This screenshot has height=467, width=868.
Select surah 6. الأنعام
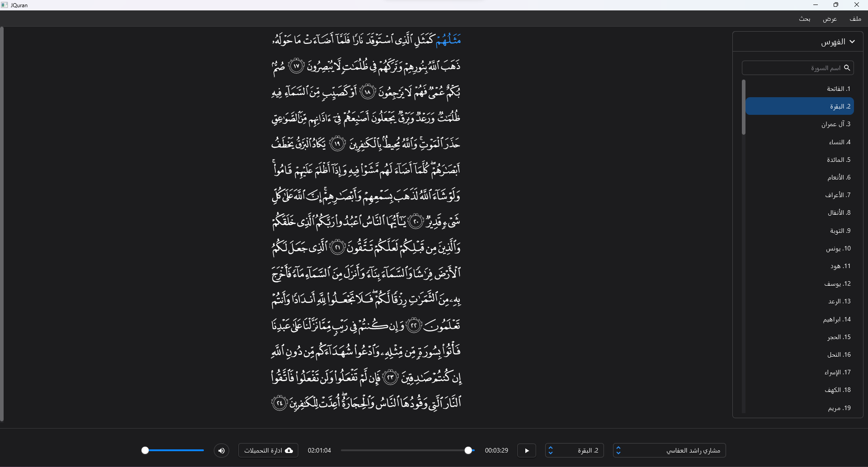tap(799, 177)
